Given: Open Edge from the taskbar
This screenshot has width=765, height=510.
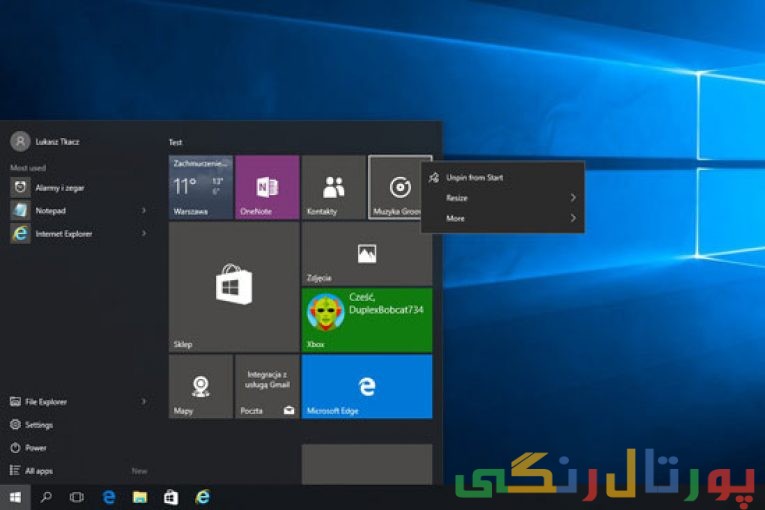Looking at the screenshot, I should click(x=108, y=497).
